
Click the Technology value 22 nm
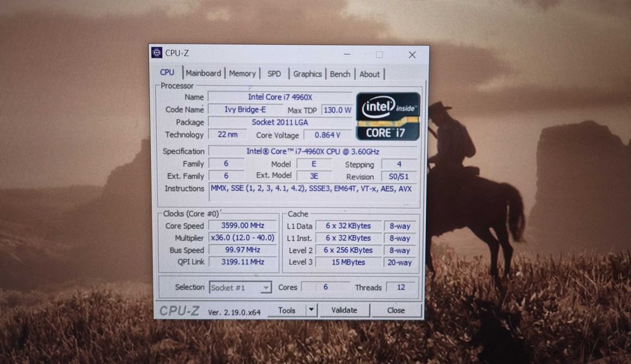click(x=227, y=134)
